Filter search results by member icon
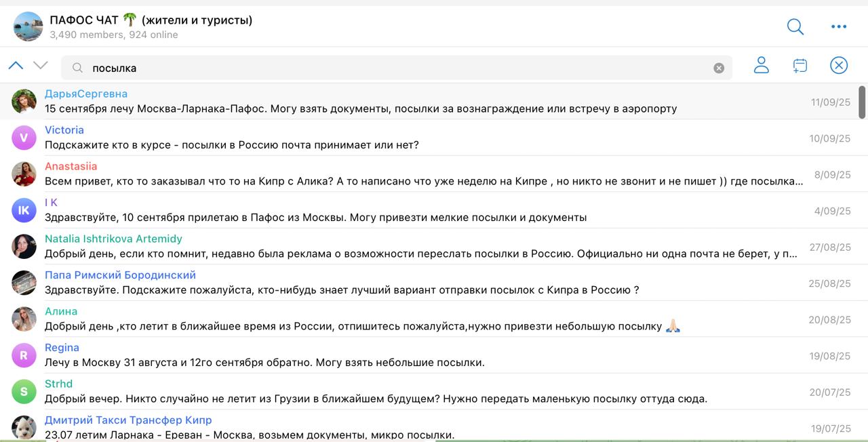This screenshot has height=442, width=868. (762, 65)
